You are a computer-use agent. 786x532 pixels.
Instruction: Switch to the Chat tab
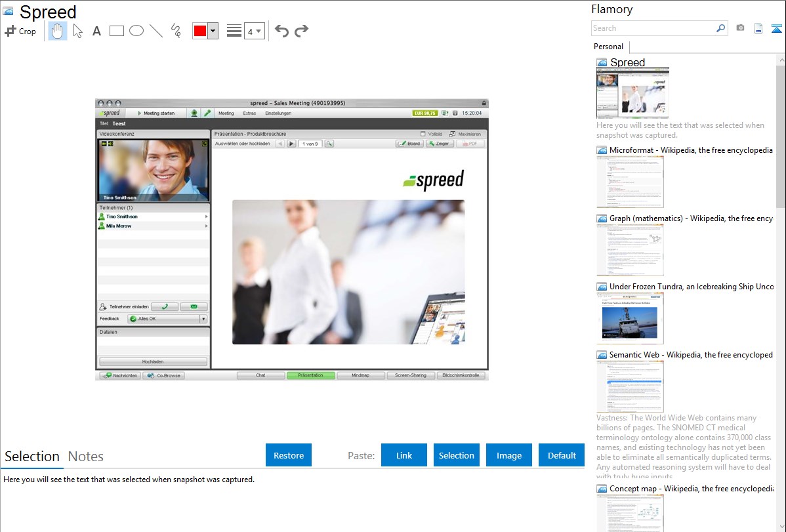260,376
